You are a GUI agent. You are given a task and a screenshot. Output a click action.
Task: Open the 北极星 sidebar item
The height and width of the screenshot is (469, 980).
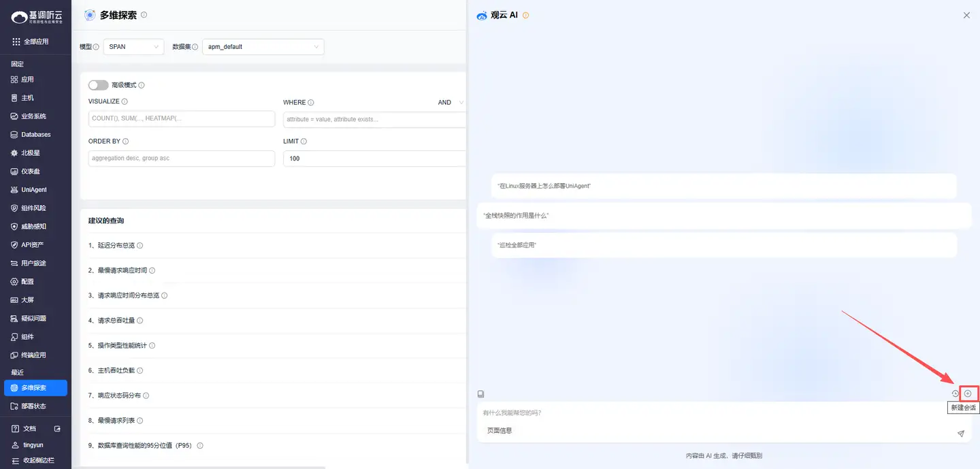point(30,152)
